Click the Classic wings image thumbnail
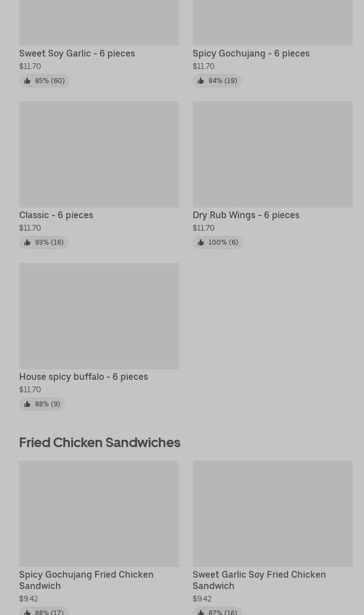364x615 pixels. (99, 154)
